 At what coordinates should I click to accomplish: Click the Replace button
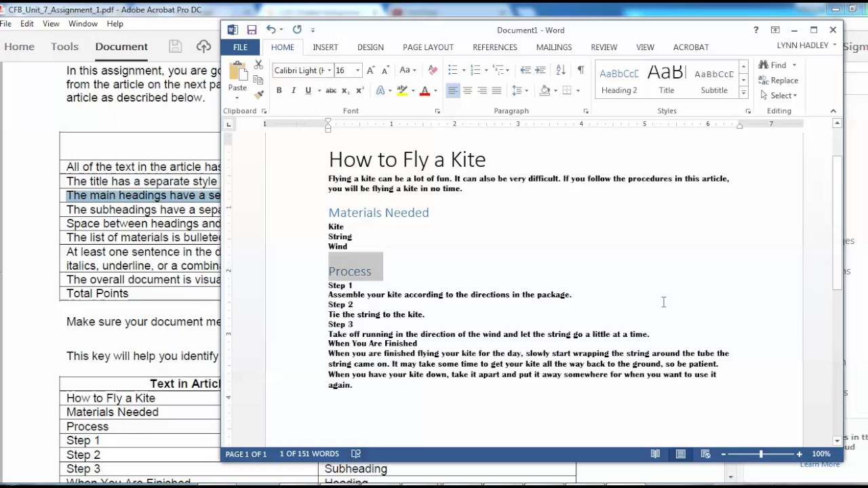[x=778, y=80]
